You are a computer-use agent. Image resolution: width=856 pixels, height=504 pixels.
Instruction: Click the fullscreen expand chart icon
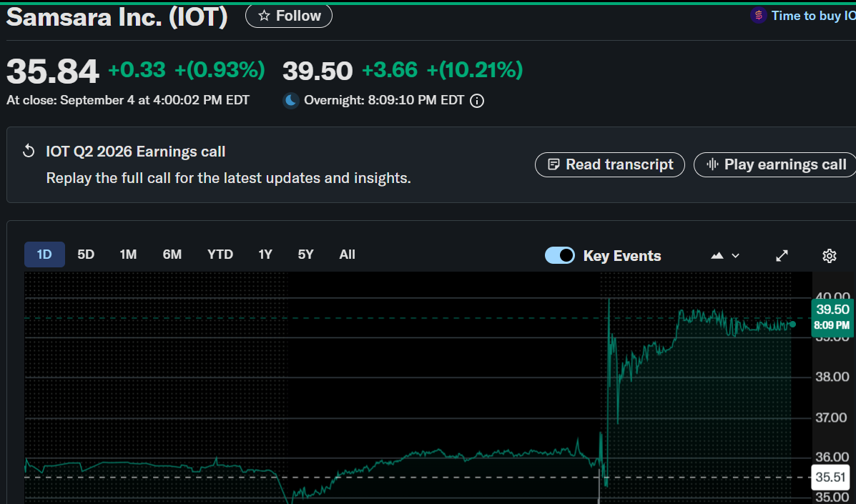[782, 255]
